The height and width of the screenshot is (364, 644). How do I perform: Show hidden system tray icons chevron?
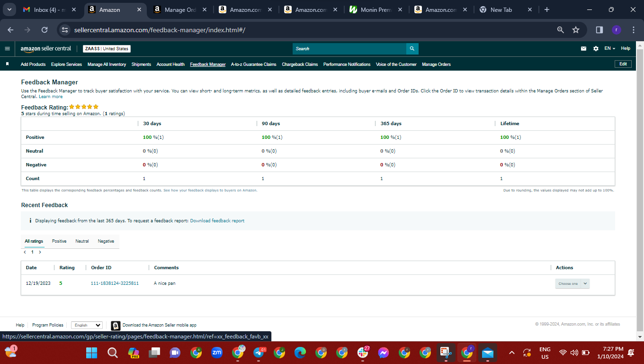(512, 353)
